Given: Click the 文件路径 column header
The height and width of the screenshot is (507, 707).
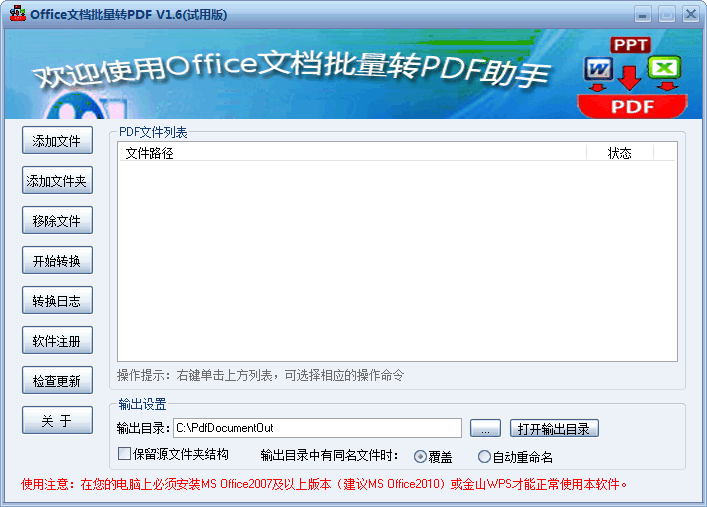Looking at the screenshot, I should coord(351,153).
